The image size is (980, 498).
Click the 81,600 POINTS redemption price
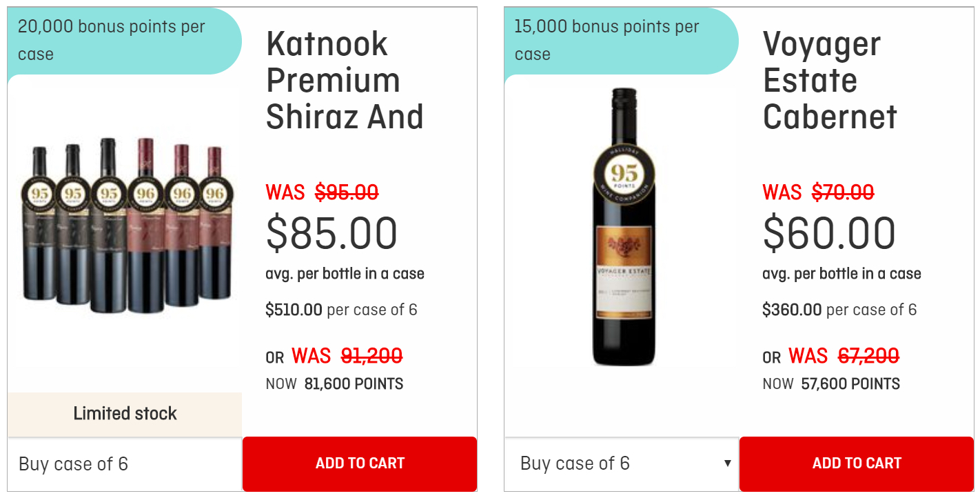(x=354, y=384)
